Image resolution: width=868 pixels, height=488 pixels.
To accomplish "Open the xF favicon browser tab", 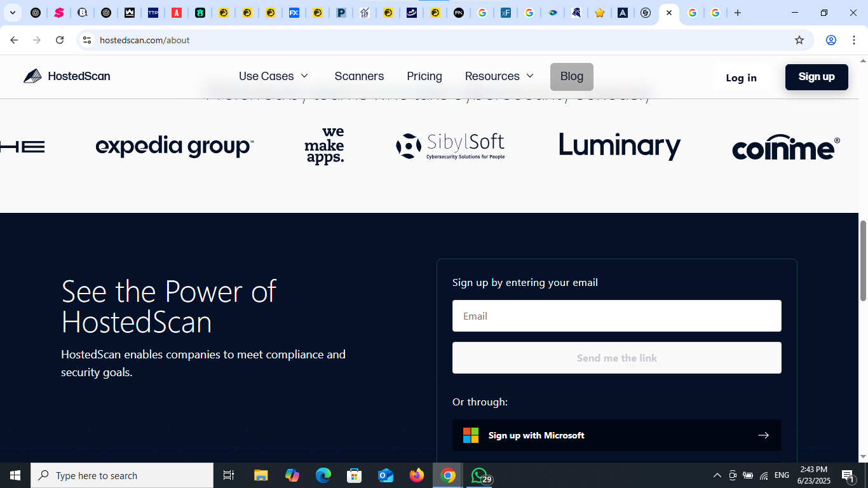I will (x=506, y=13).
